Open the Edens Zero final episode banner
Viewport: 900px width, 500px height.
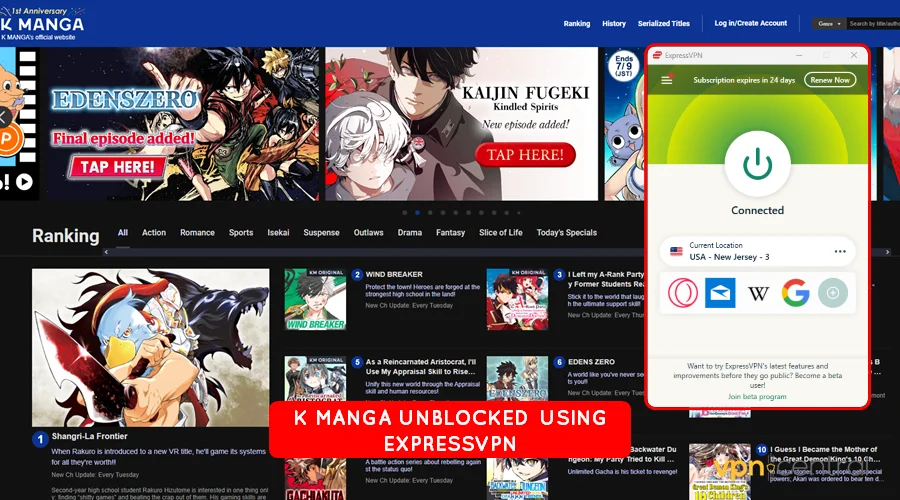click(183, 124)
